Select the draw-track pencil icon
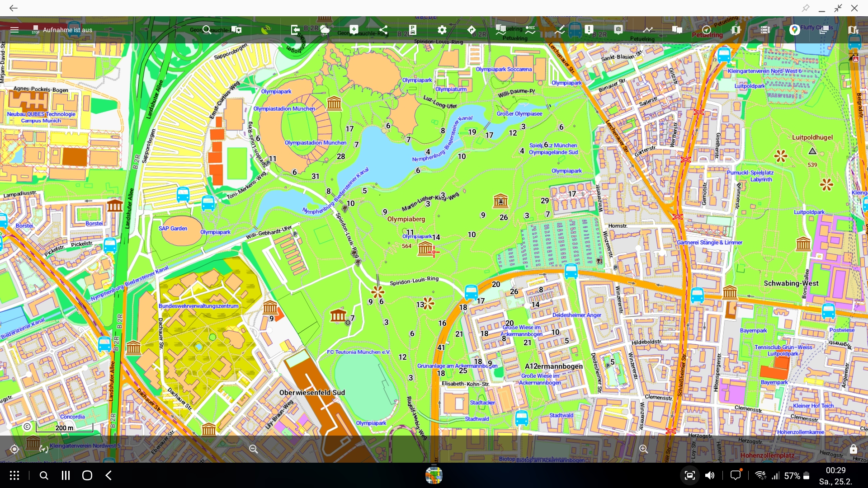The width and height of the screenshot is (868, 488). (560, 30)
